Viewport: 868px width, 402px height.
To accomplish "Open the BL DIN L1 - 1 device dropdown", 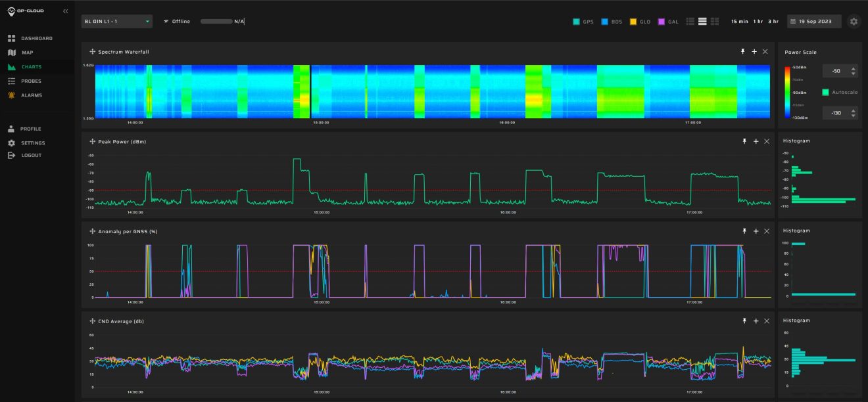I will click(x=115, y=20).
